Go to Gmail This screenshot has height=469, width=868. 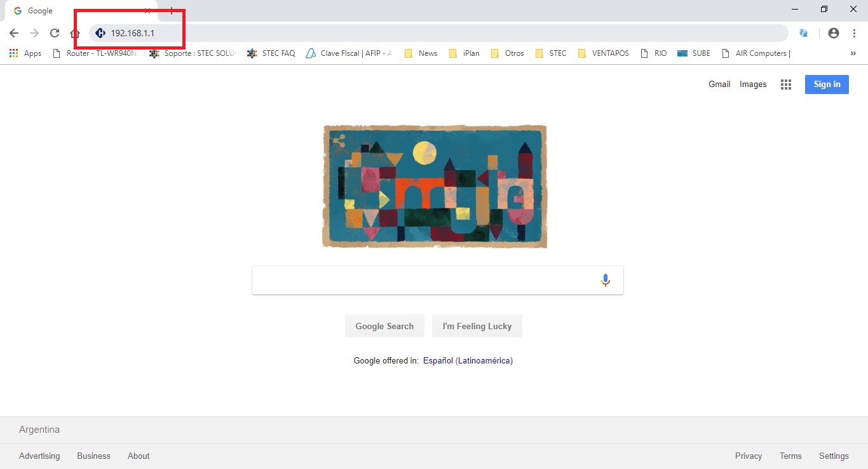coord(719,84)
